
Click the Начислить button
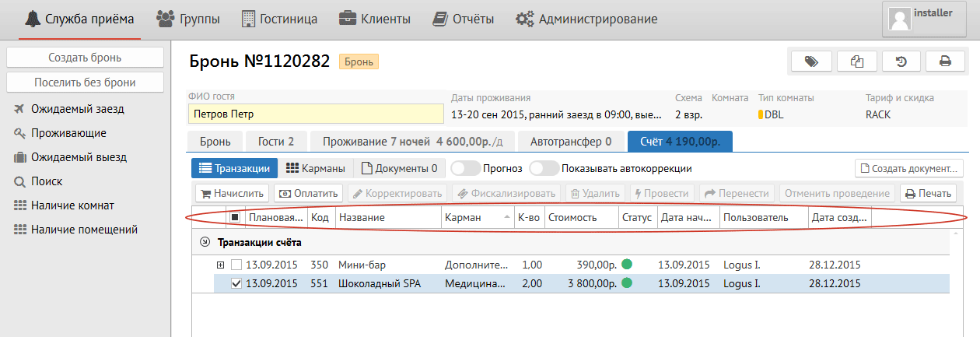point(231,194)
